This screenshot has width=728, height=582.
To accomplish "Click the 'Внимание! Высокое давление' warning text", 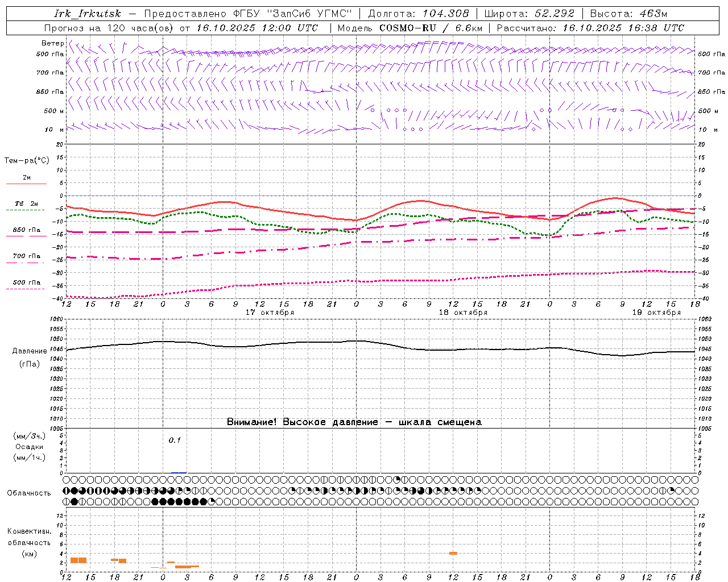I will [302, 422].
